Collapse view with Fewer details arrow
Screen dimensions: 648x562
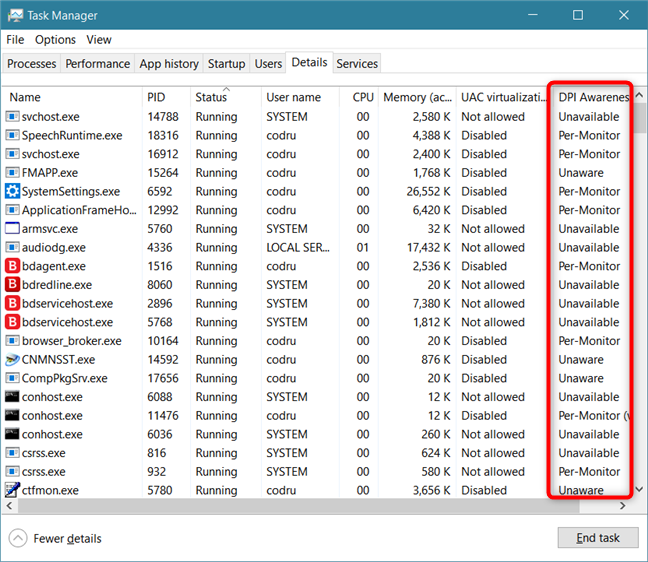coord(18,538)
